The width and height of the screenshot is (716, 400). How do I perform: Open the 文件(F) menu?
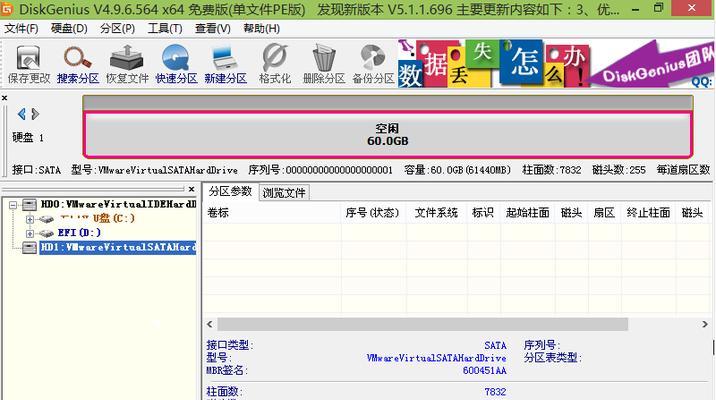click(x=21, y=28)
